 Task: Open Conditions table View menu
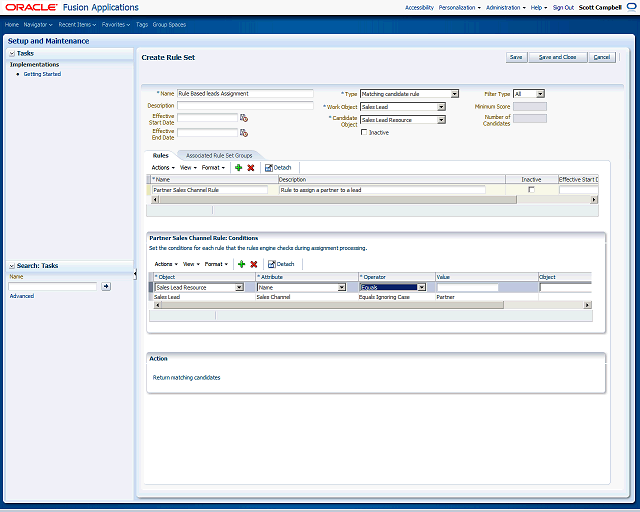(191, 264)
